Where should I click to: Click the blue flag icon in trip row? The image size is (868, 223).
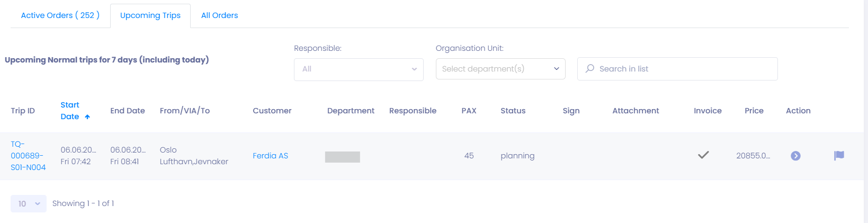(839, 156)
